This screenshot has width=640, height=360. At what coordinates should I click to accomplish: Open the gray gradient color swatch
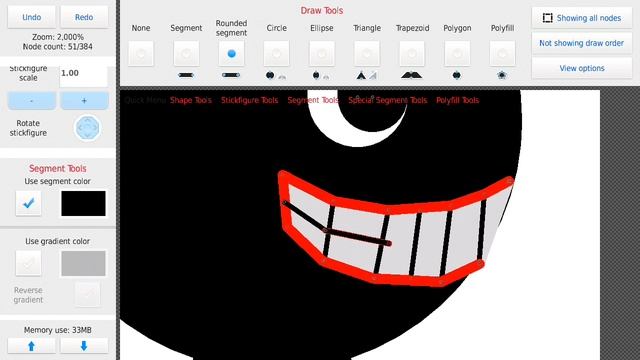coord(83,263)
